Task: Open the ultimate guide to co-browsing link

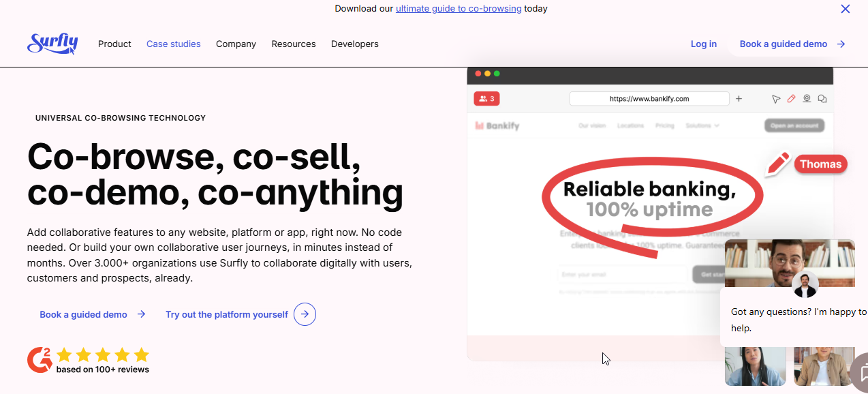Action: pos(459,8)
